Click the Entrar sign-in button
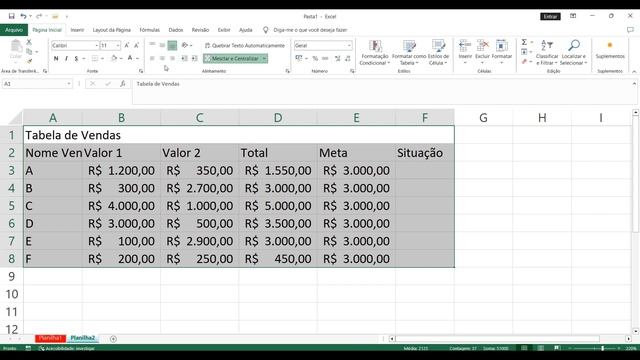The image size is (640, 360). coord(550,16)
